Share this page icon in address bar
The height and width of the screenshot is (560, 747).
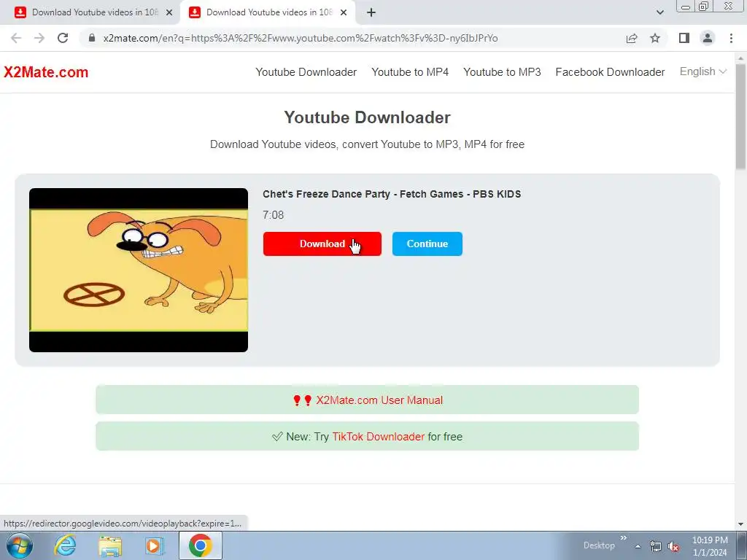(632, 38)
